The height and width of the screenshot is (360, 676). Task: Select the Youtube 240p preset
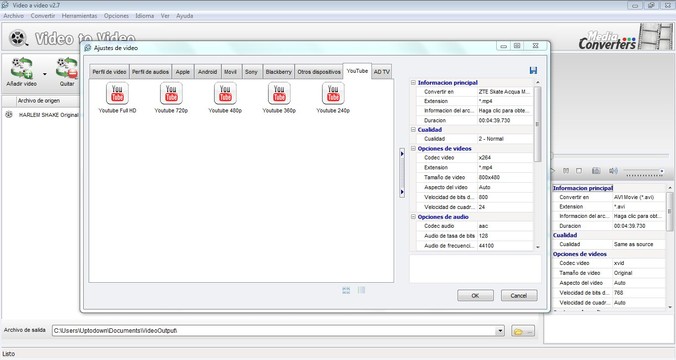(x=333, y=97)
